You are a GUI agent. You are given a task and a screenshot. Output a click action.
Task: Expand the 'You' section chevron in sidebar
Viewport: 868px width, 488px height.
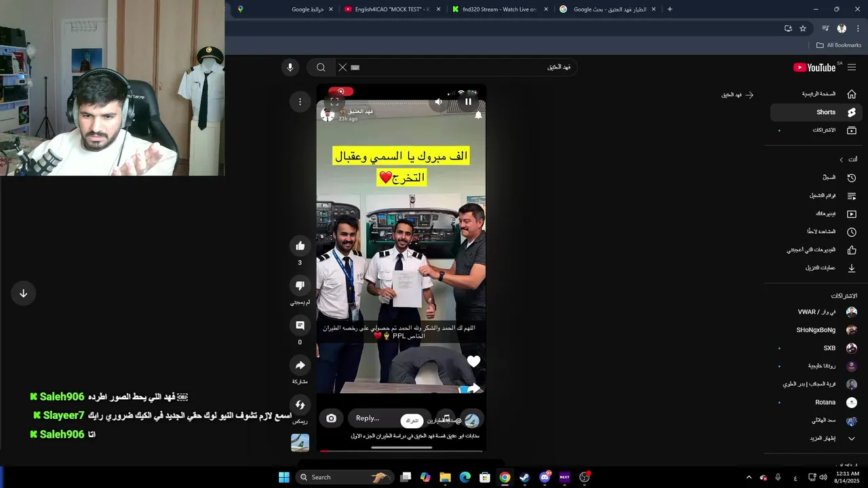click(841, 159)
